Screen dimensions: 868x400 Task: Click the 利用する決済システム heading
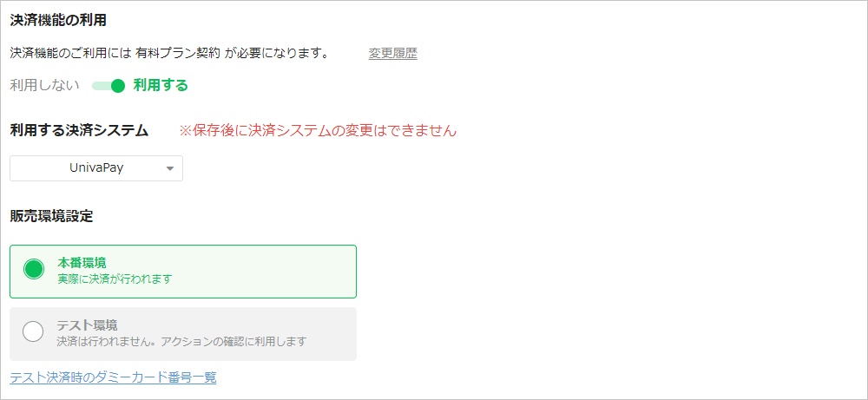(79, 131)
